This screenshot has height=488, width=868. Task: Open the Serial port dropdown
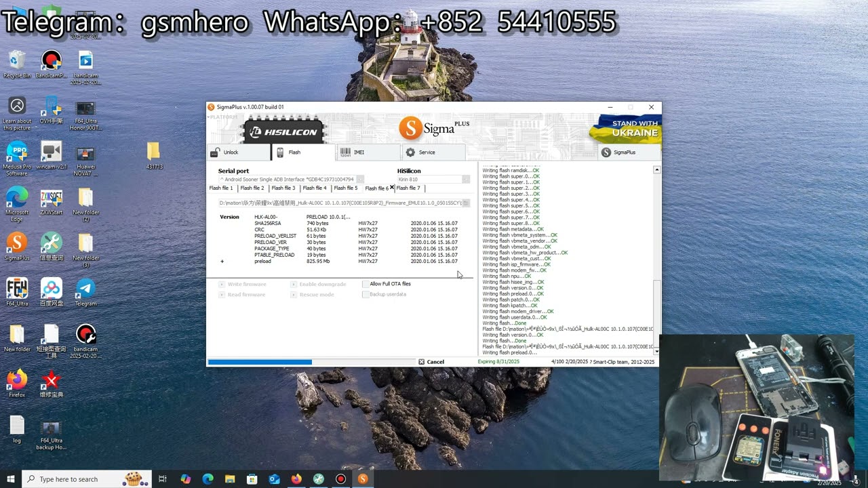(x=360, y=180)
